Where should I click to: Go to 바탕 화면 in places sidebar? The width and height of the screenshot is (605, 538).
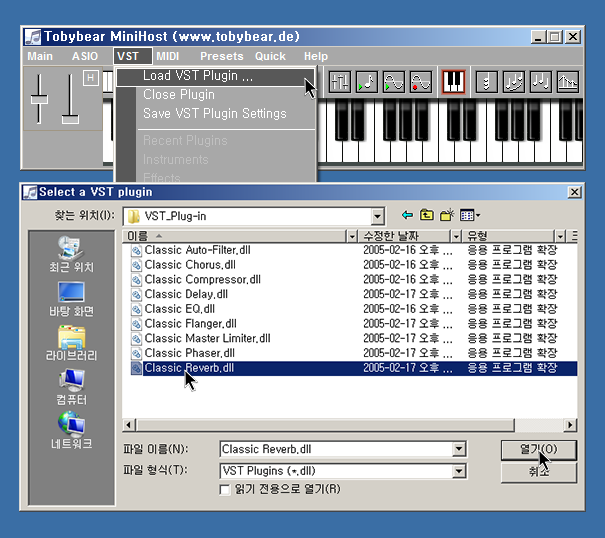71,299
